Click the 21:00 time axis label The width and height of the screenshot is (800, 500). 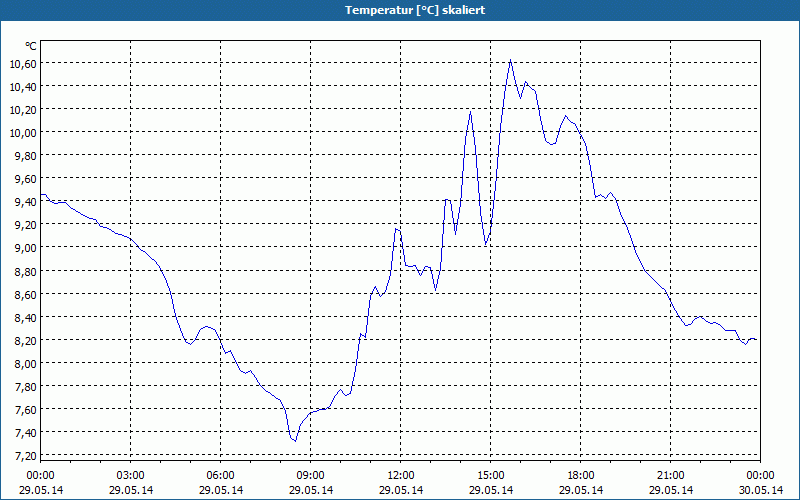671,475
